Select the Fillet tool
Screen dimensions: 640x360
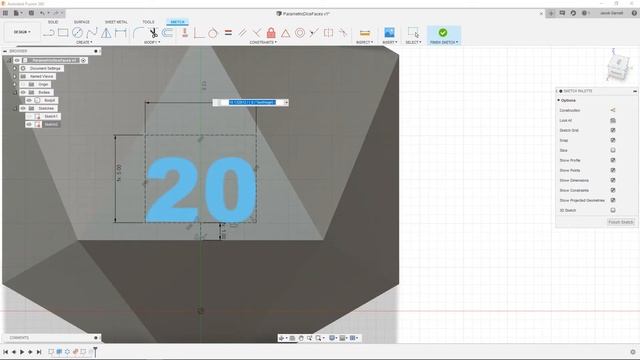pyautogui.click(x=138, y=33)
